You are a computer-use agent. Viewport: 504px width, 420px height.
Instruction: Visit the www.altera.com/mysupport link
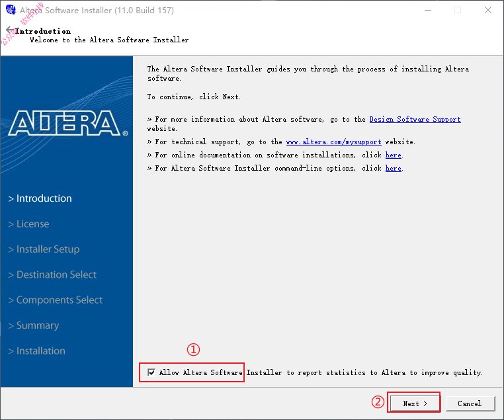[x=333, y=142]
